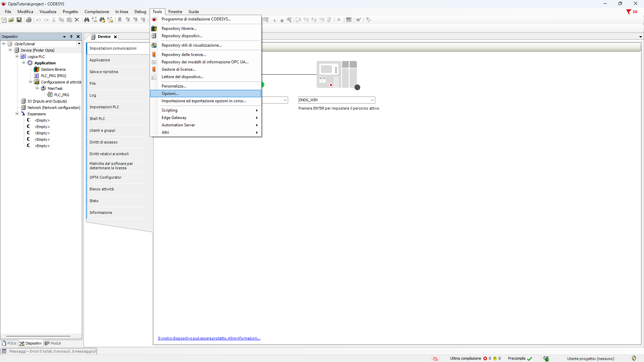Image resolution: width=644 pixels, height=362 pixels.
Task: Close the Device editor tab
Action: click(115, 37)
